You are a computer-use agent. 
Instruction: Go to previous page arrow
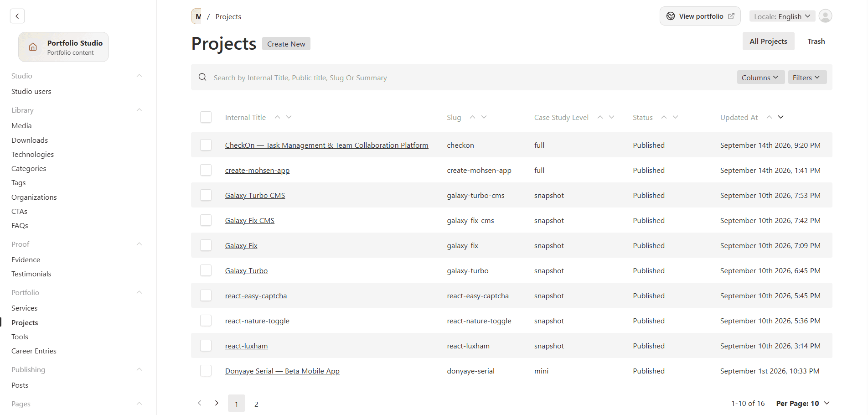coord(199,403)
